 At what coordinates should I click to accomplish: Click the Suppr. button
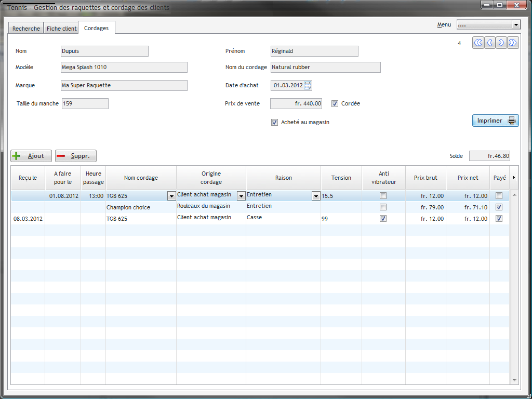point(76,156)
